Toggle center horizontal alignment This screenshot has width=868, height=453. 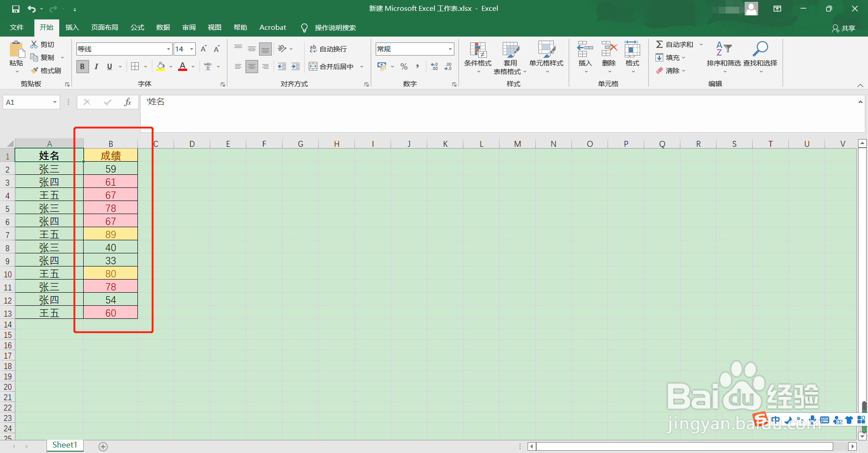click(x=252, y=66)
